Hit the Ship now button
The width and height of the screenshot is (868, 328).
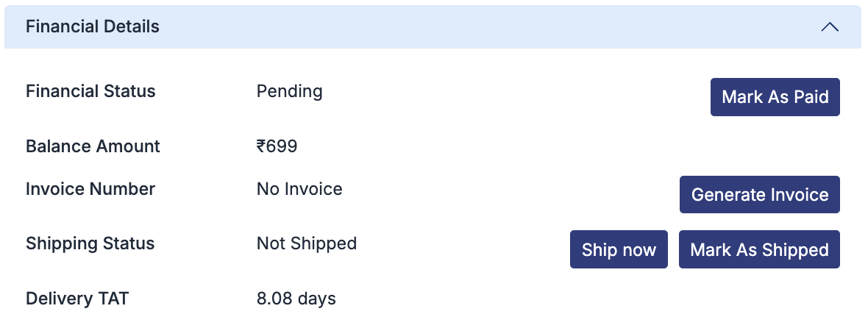tap(619, 249)
